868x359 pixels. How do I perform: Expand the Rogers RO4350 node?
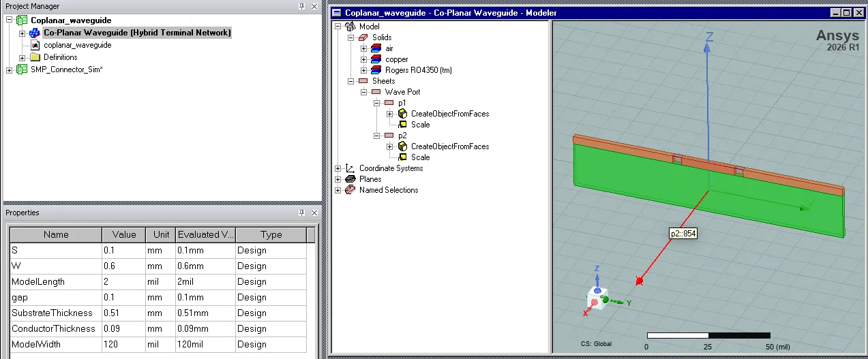tap(364, 70)
